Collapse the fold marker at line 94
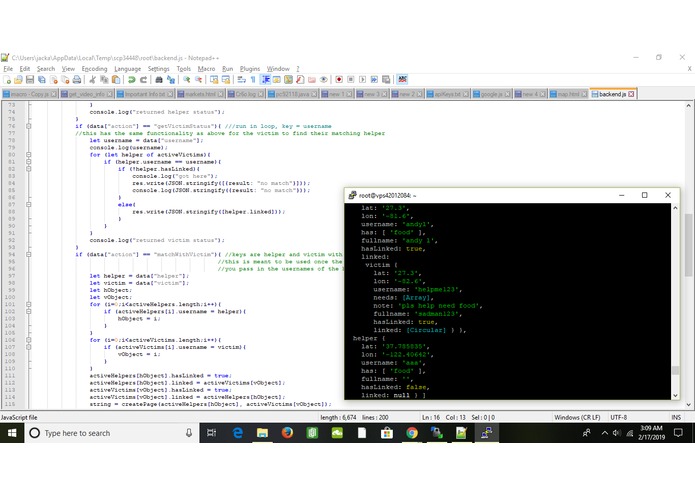The width and height of the screenshot is (695, 494). point(28,254)
